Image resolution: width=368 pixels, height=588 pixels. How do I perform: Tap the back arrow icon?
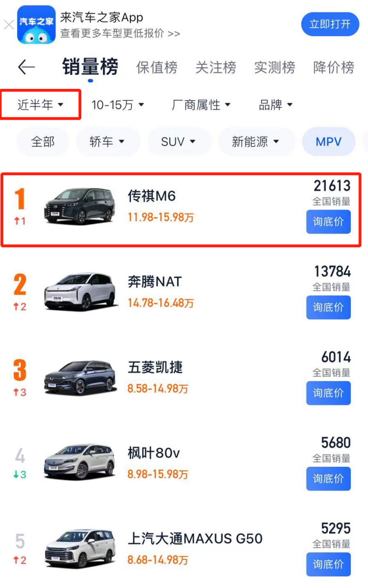click(26, 68)
